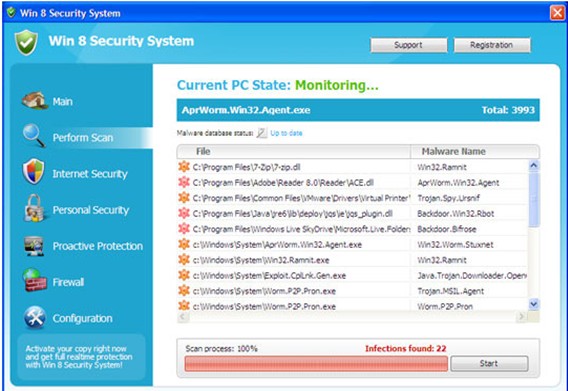
Task: Click the Total: 3993 counter
Action: pyautogui.click(x=508, y=110)
